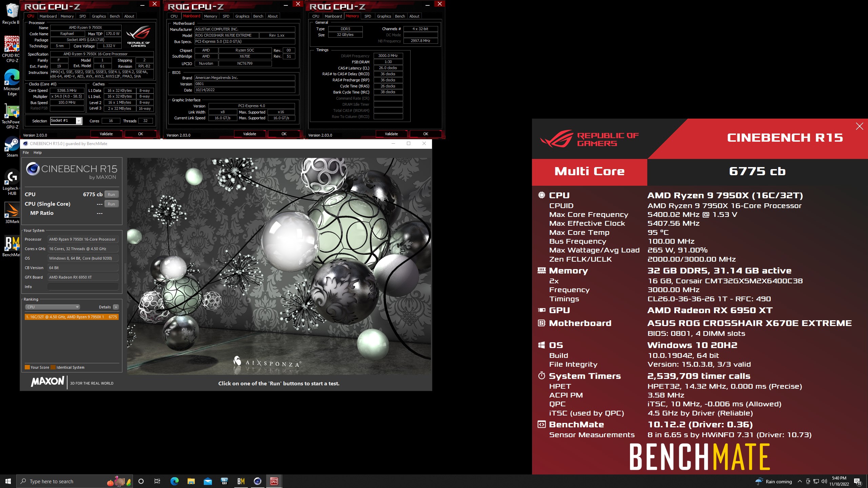Open About tab in first CPU-Z window
This screenshot has height=488, width=868.
coord(129,16)
